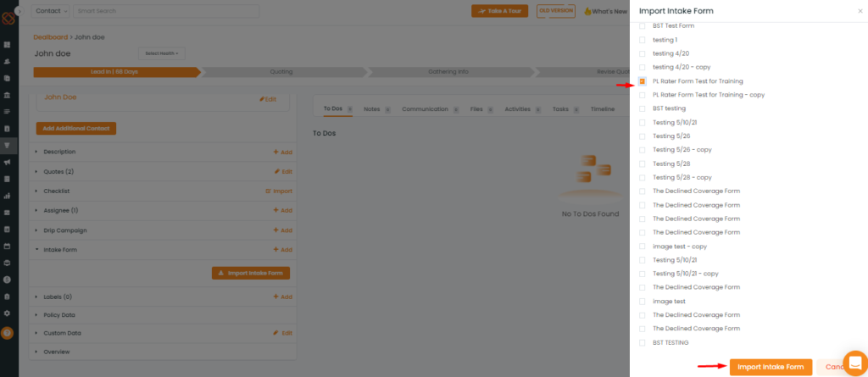Click Import Intake Form button in side panel

coord(771,367)
